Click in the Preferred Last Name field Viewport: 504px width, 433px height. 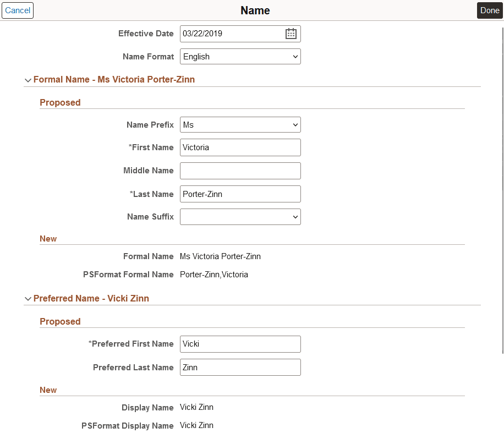pos(240,367)
